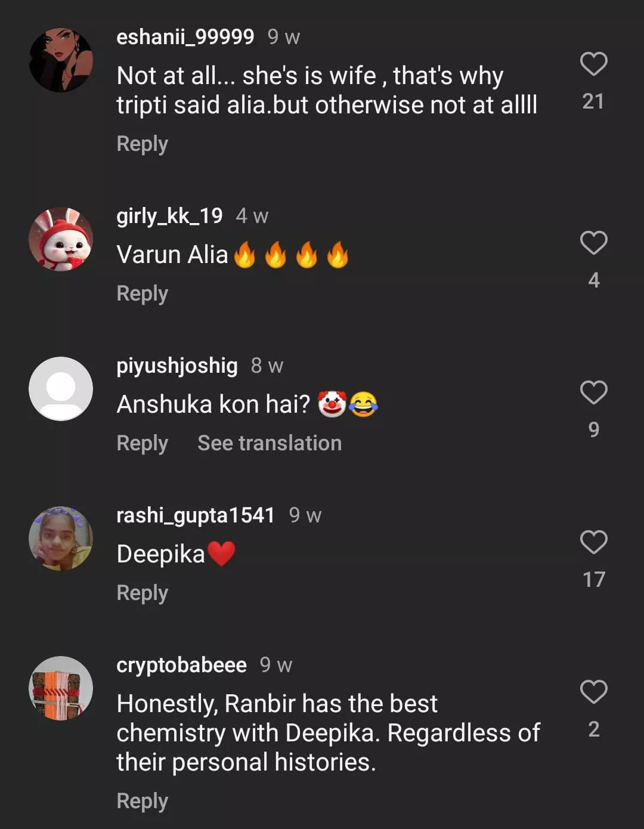
Task: Reply to piyushjoshig's comment
Action: (142, 443)
